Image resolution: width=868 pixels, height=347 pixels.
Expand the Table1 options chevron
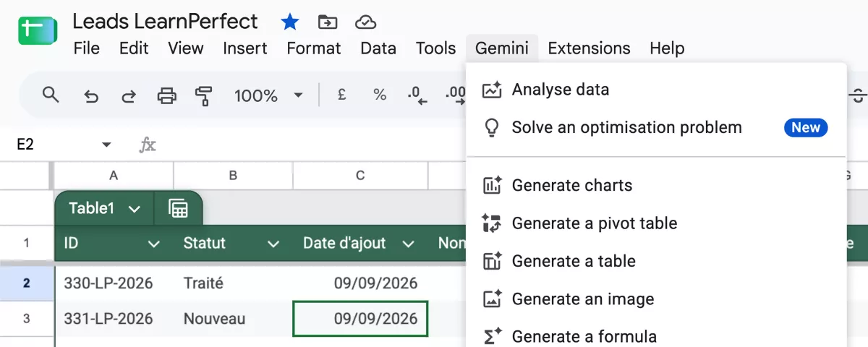click(x=134, y=209)
